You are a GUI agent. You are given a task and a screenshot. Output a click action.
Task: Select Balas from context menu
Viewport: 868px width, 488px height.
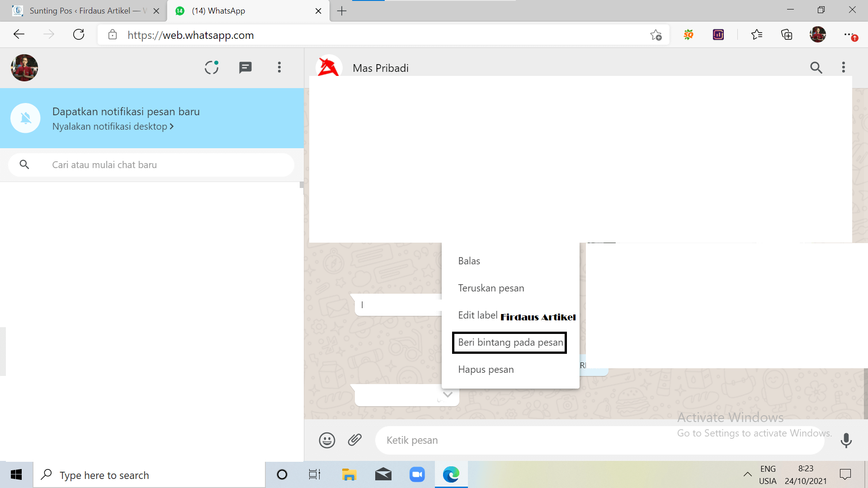tap(469, 261)
